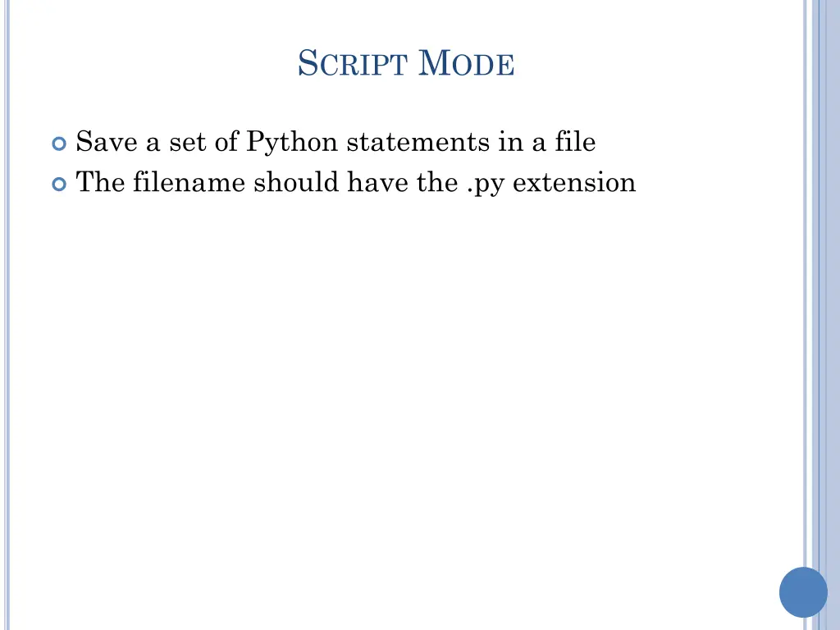The width and height of the screenshot is (840, 630).
Task: Click the blue circle in bottom-right corner
Action: coord(803,592)
